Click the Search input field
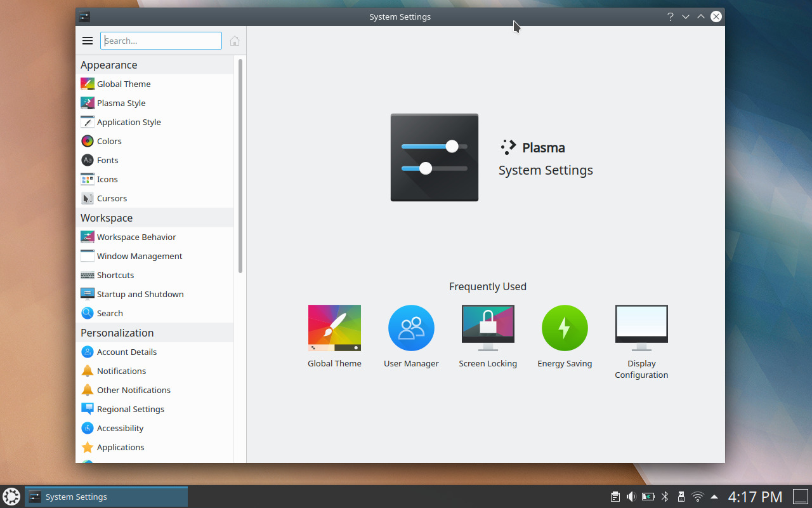 [160, 40]
